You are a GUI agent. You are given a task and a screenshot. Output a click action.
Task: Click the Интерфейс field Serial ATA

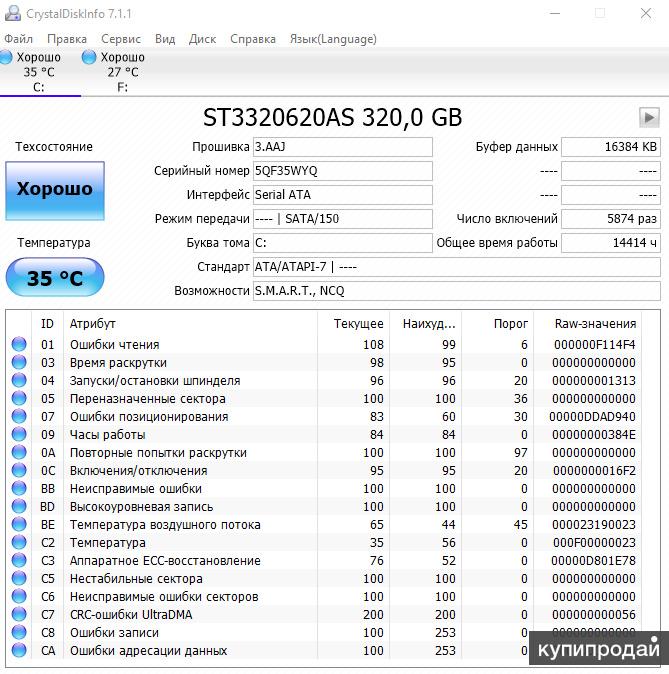point(343,195)
